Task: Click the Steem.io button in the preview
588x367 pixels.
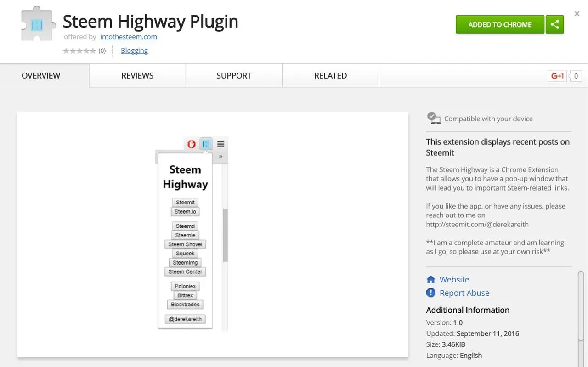Action: click(185, 212)
